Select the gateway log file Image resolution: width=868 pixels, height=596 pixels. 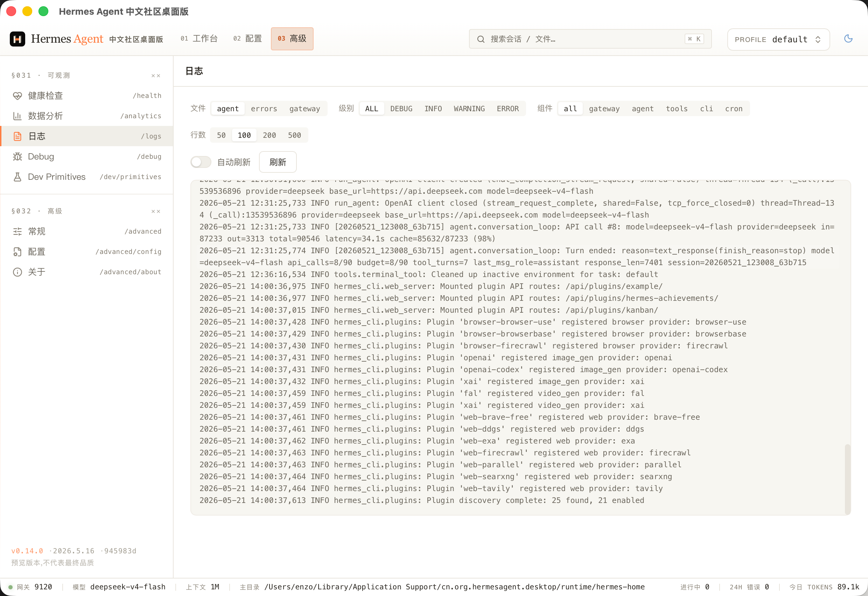point(304,109)
